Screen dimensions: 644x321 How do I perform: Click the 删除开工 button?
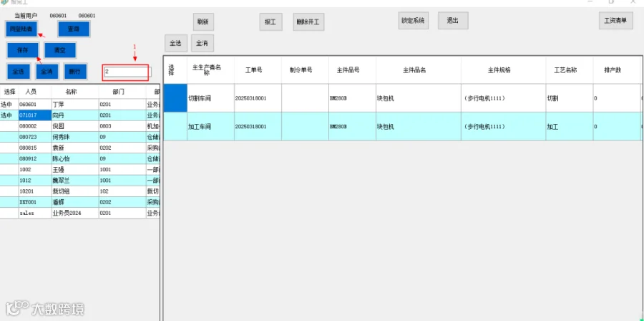pos(309,22)
